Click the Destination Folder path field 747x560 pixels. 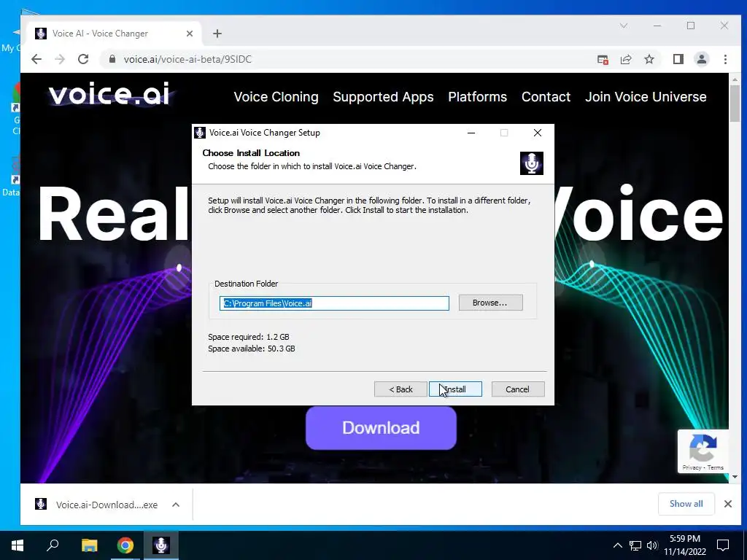[x=334, y=303]
